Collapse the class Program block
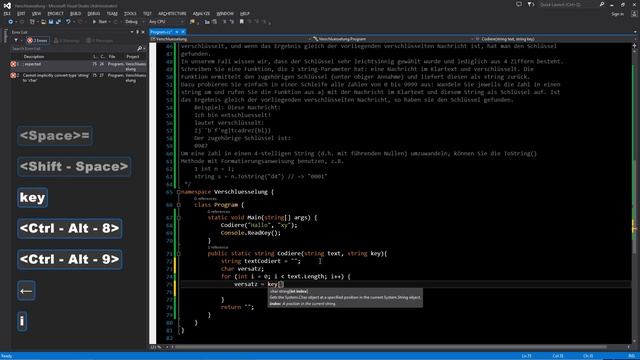This screenshot has width=640, height=360. [x=179, y=205]
